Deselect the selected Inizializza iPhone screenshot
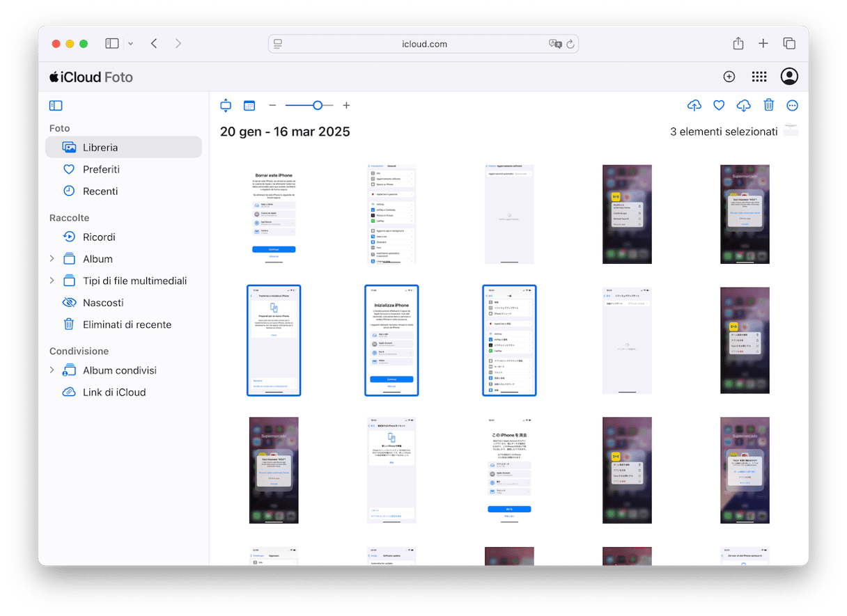Image resolution: width=847 pixels, height=616 pixels. pos(391,340)
